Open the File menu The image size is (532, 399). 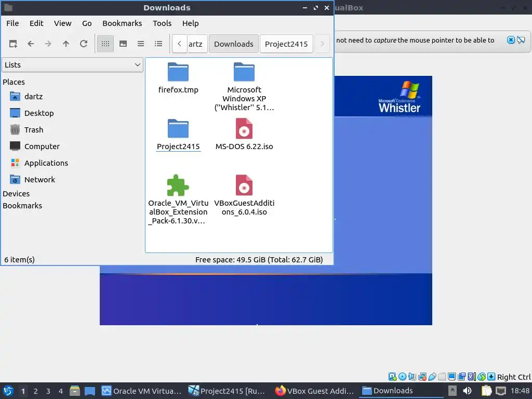point(12,23)
